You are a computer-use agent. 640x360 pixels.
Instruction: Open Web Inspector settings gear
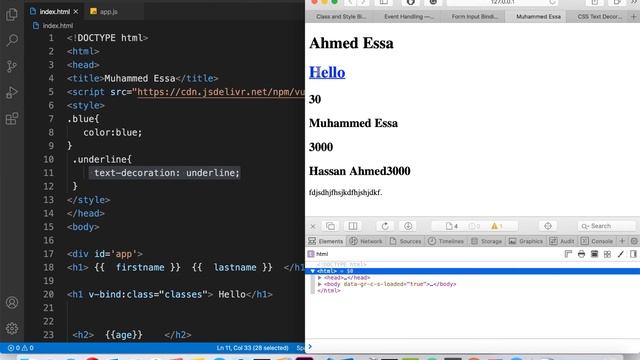click(634, 241)
